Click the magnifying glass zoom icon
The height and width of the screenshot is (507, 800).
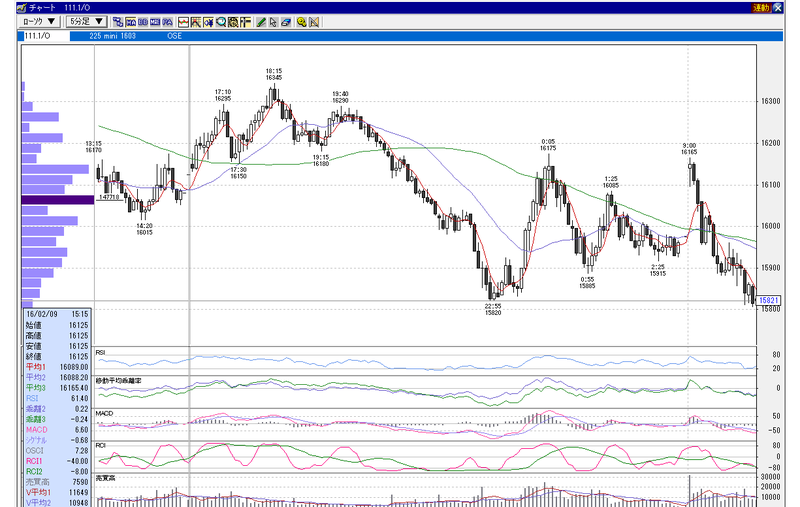pos(221,21)
